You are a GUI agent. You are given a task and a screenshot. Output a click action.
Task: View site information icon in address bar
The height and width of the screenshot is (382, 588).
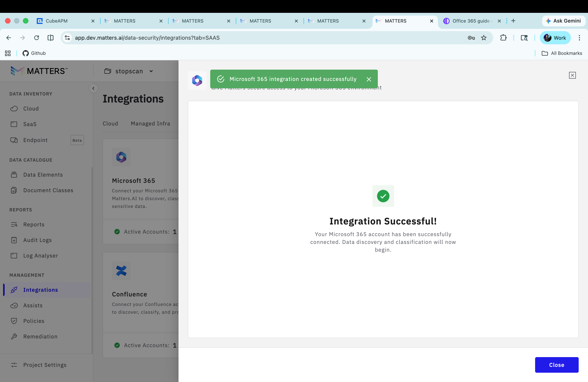click(x=67, y=38)
